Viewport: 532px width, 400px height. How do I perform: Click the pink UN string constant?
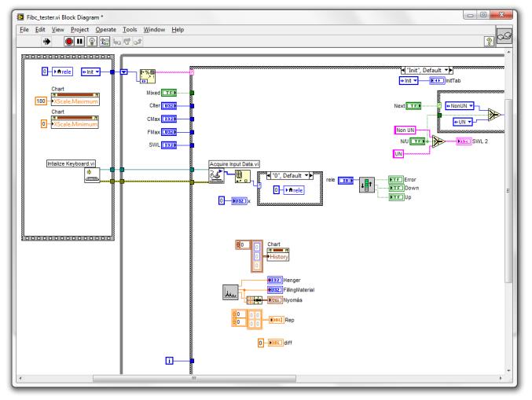[x=398, y=154]
